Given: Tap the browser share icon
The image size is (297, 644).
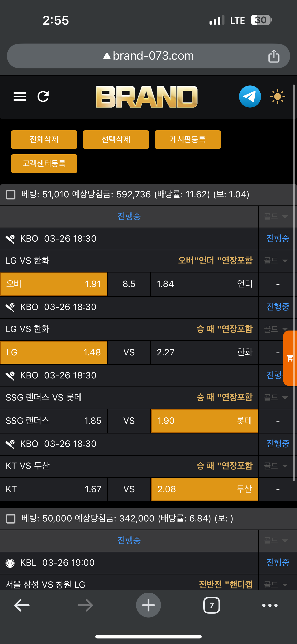Looking at the screenshot, I should tap(274, 56).
